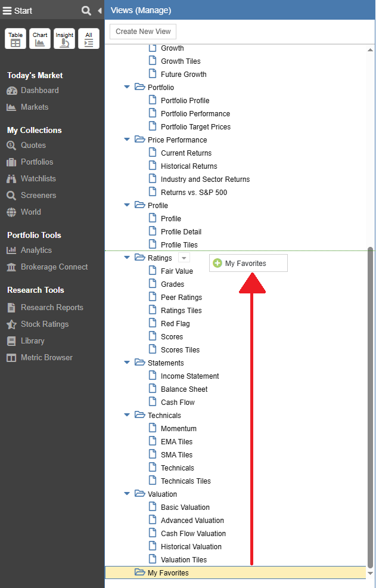The height and width of the screenshot is (588, 376).
Task: Collapse the Statements folder
Action: coord(127,363)
